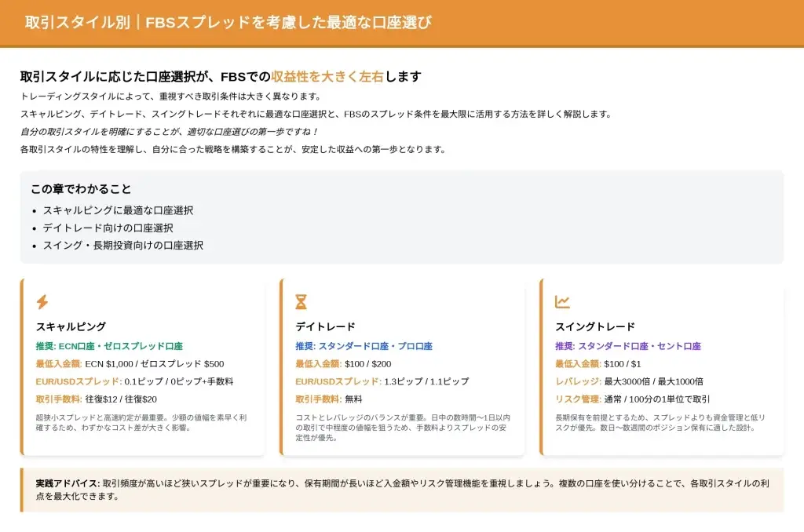Click the スキャルピングに最適な口座選択 bullet item
This screenshot has width=804, height=532.
(118, 210)
